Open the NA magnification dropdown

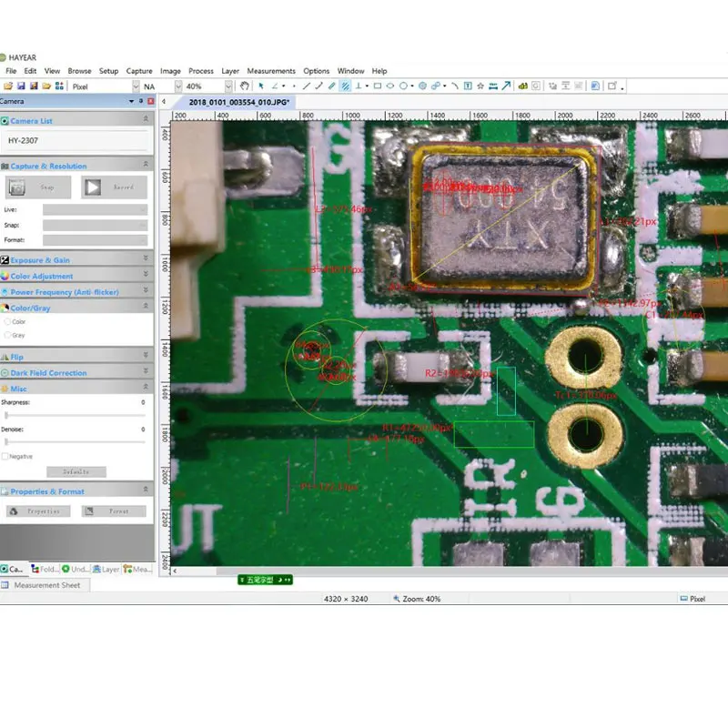(178, 86)
